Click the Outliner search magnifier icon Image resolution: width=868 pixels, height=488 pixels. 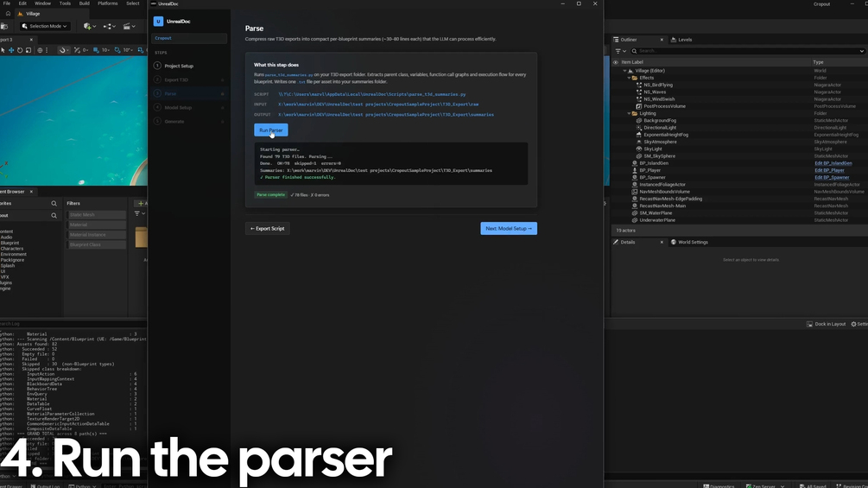point(635,51)
